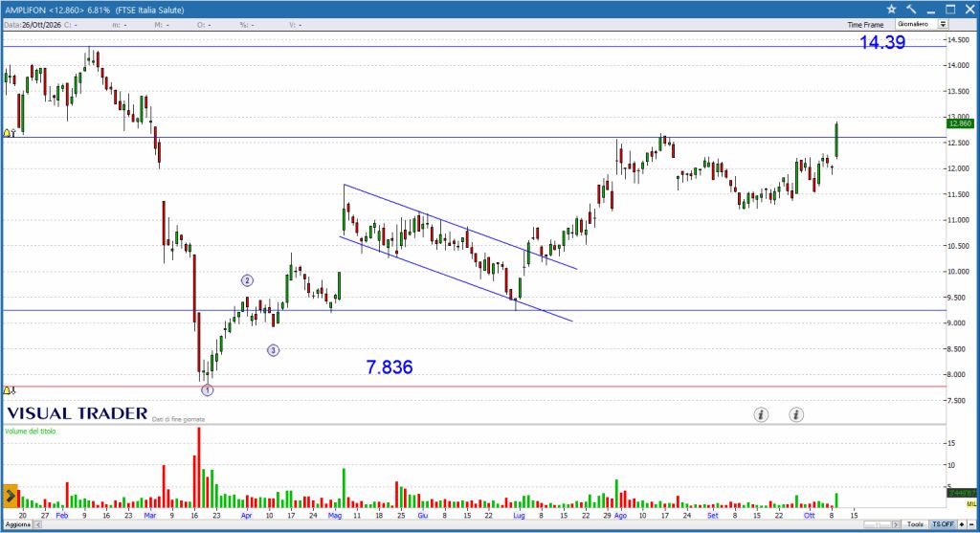
Task: Click the minus zoom button at bottom right
Action: (x=971, y=525)
